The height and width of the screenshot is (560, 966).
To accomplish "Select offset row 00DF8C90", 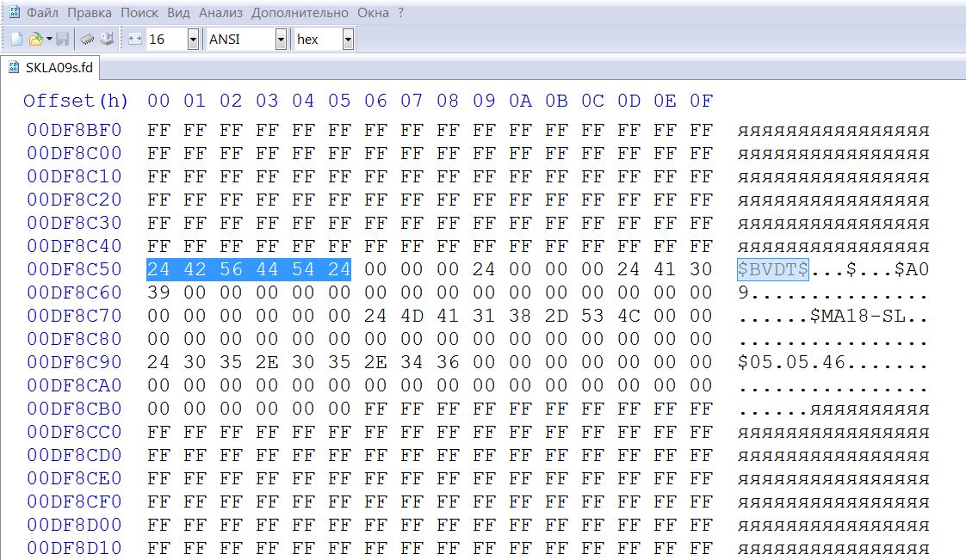I will pos(74,362).
